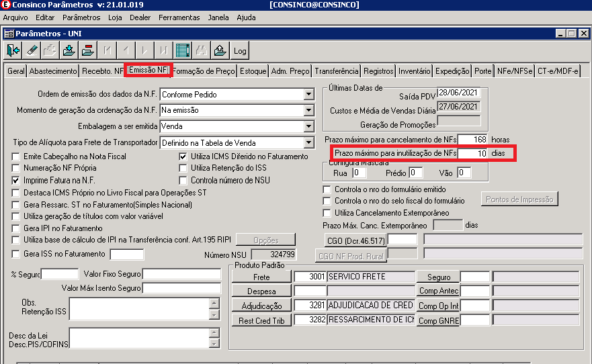Switch to the Geral tab
The image size is (592, 364).
(16, 71)
